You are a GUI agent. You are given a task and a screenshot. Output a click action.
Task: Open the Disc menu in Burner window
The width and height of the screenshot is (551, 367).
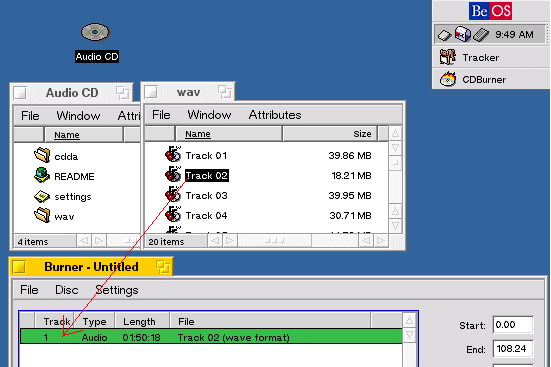[x=66, y=290]
